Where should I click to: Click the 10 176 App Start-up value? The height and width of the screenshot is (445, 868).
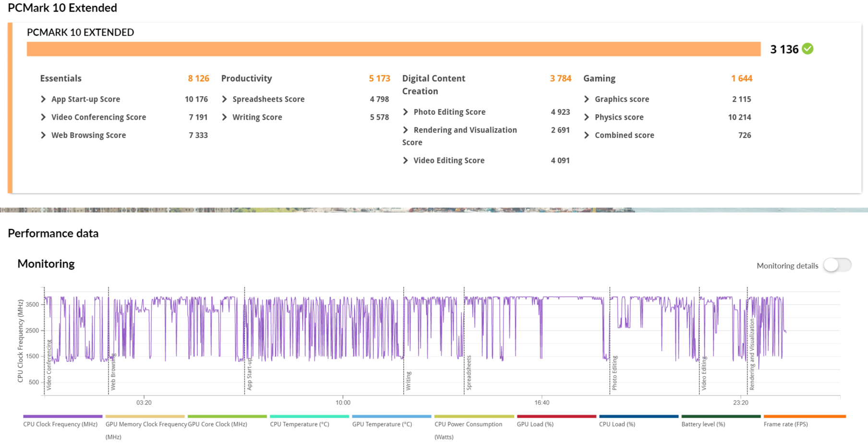[x=196, y=99]
